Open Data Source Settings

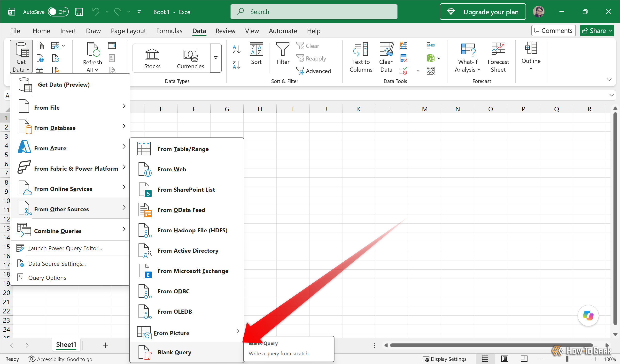coord(70,264)
